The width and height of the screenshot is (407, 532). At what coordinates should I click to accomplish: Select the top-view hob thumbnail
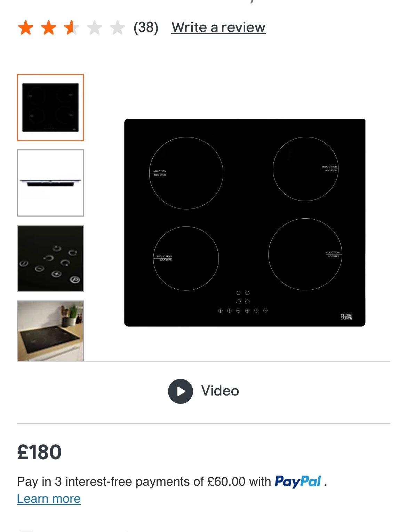tap(50, 107)
